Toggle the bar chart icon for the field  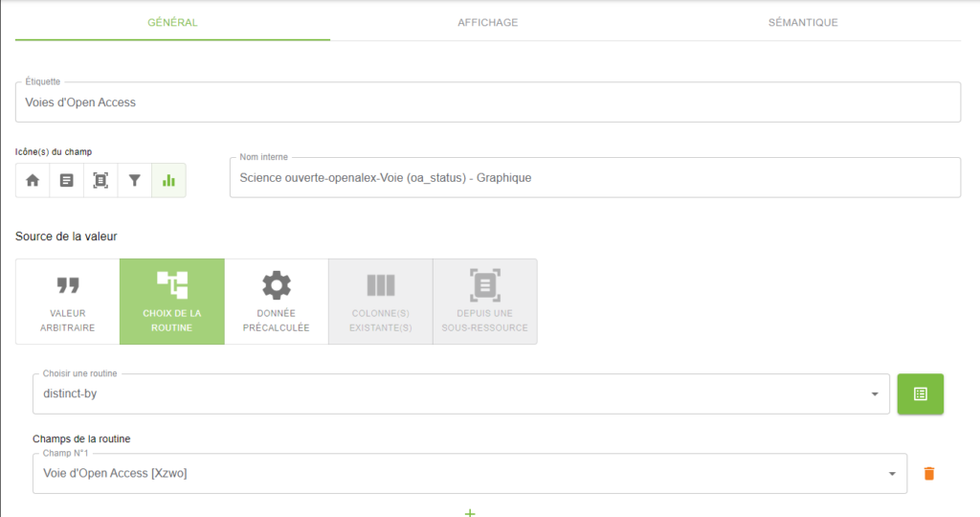(x=168, y=181)
